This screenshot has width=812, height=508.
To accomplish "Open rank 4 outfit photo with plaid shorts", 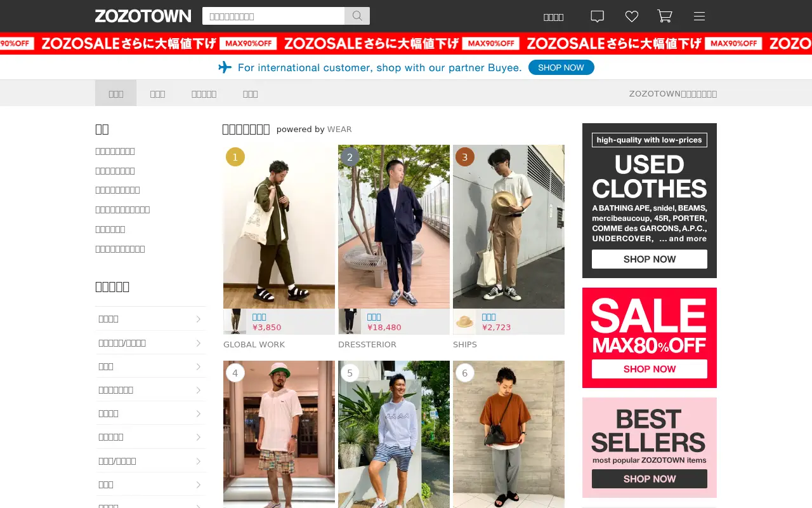I will coord(279,434).
